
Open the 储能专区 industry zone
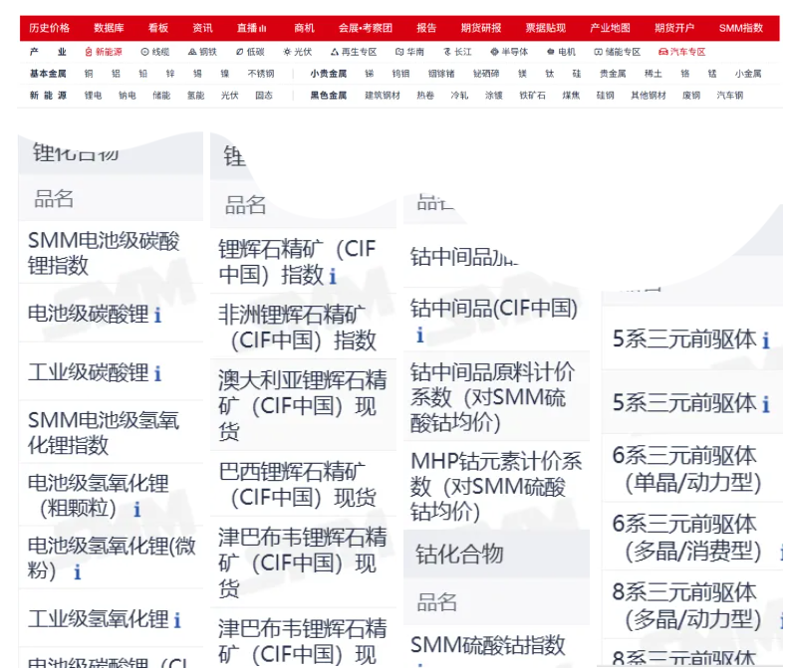[x=618, y=52]
